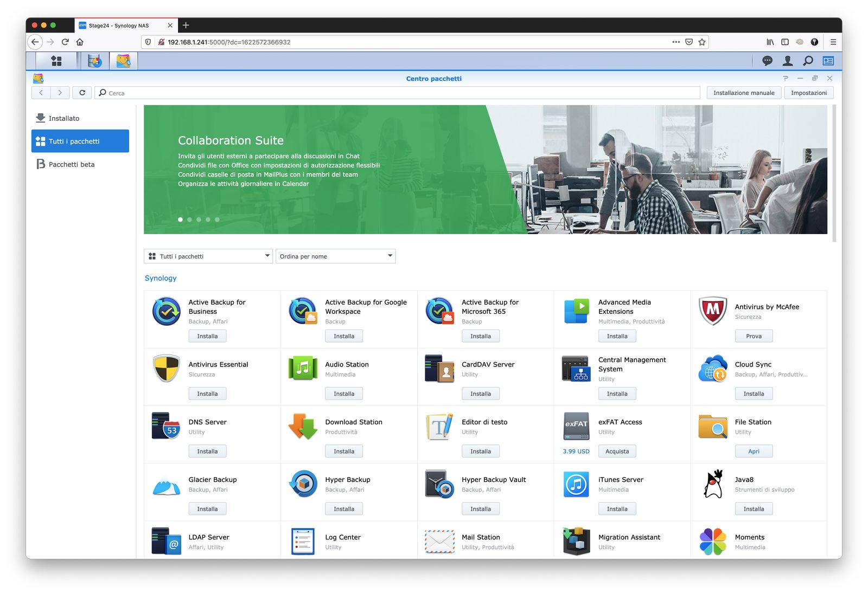This screenshot has height=593, width=868.
Task: Click the Antivirus by McAfee shield icon
Action: click(x=713, y=311)
